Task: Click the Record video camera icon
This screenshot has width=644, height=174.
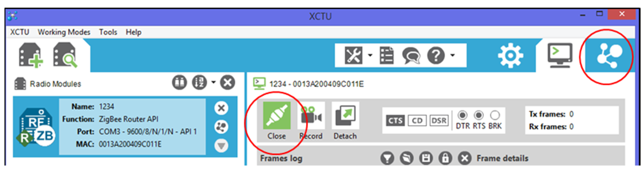Action: [311, 116]
